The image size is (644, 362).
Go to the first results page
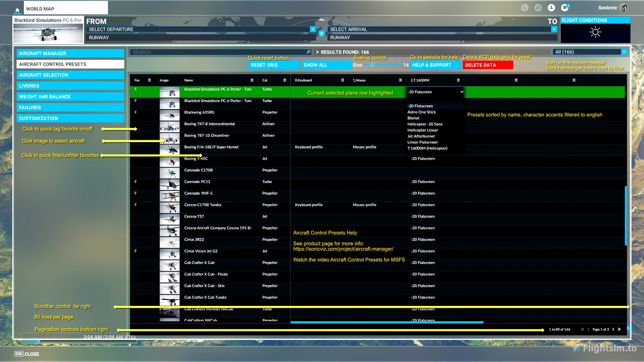pyautogui.click(x=582, y=329)
